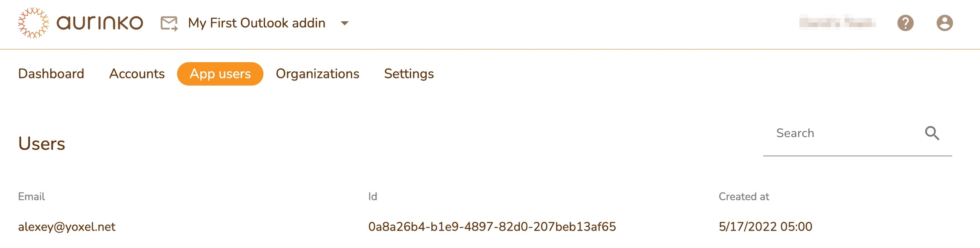Image resolution: width=980 pixels, height=248 pixels.
Task: Focus the Search input field
Action: point(842,133)
